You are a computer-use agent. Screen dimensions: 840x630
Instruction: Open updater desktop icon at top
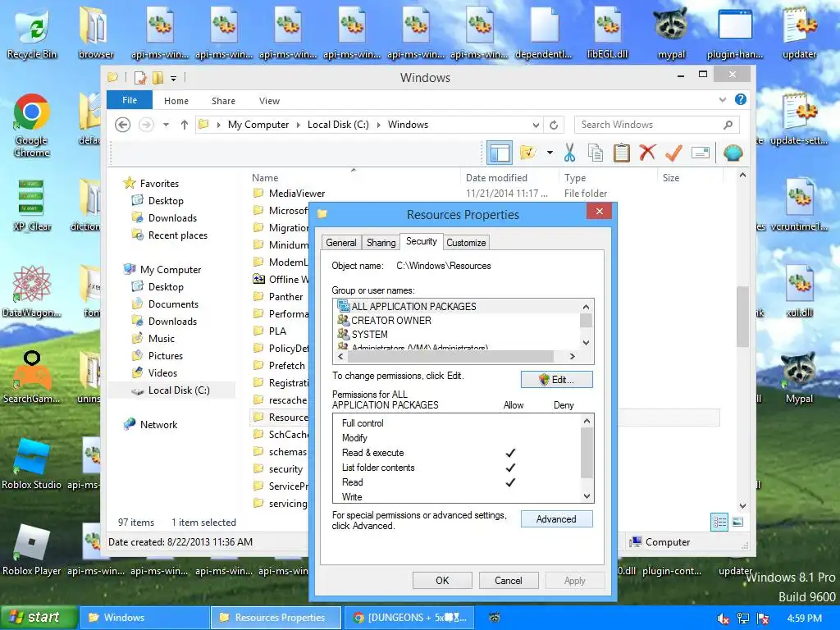799,32
